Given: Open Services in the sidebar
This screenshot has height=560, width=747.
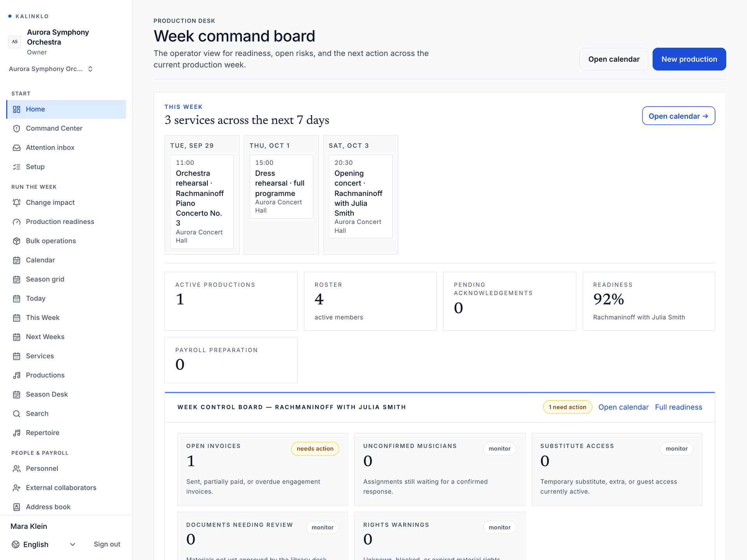Looking at the screenshot, I should (x=66, y=356).
